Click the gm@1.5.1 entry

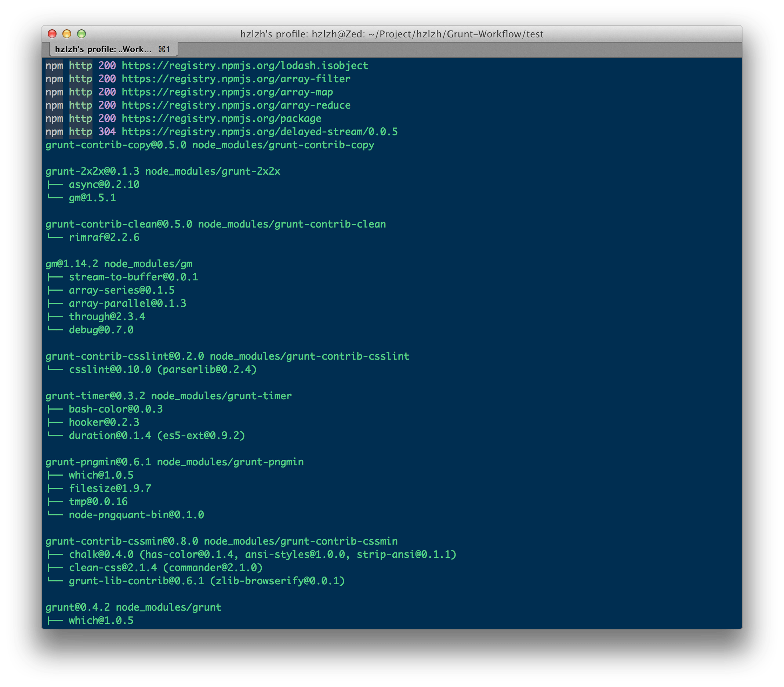point(92,198)
